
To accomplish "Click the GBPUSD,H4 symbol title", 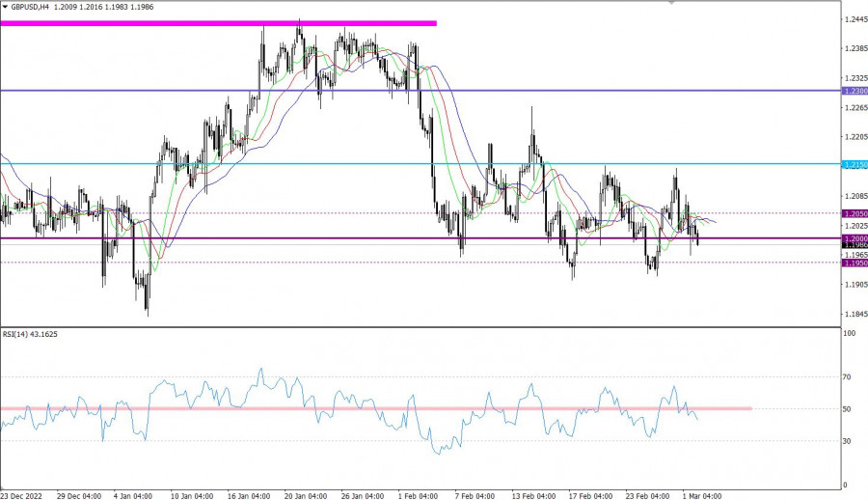I will (31, 7).
